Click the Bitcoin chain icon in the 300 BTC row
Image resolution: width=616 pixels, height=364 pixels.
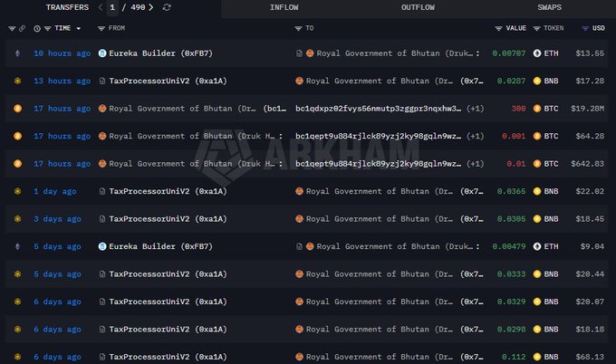pos(17,109)
